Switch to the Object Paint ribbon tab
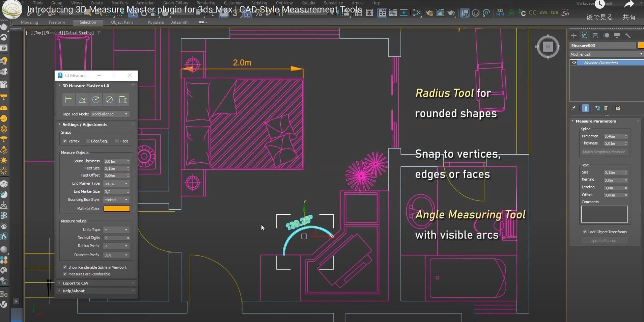 [122, 22]
